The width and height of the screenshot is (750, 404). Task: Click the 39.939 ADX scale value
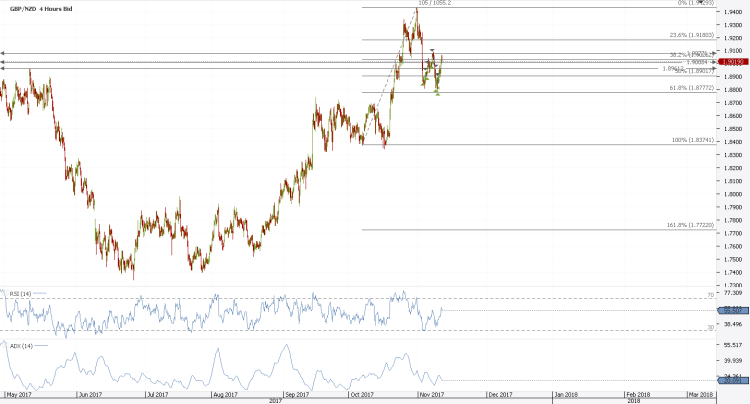click(733, 360)
